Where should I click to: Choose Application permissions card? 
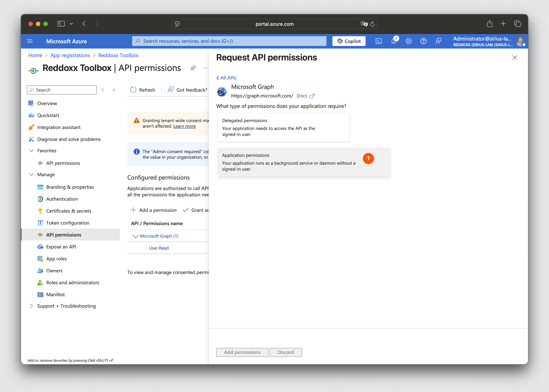point(304,162)
